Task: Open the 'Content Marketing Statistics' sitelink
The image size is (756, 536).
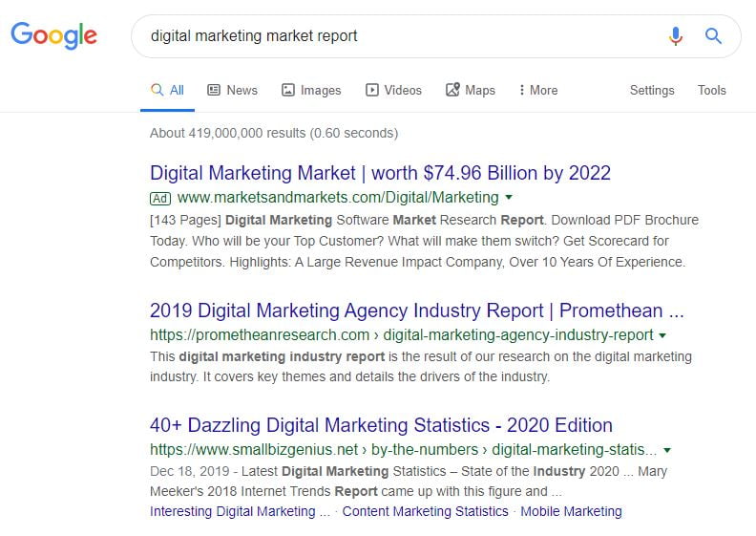Action: pos(426,511)
